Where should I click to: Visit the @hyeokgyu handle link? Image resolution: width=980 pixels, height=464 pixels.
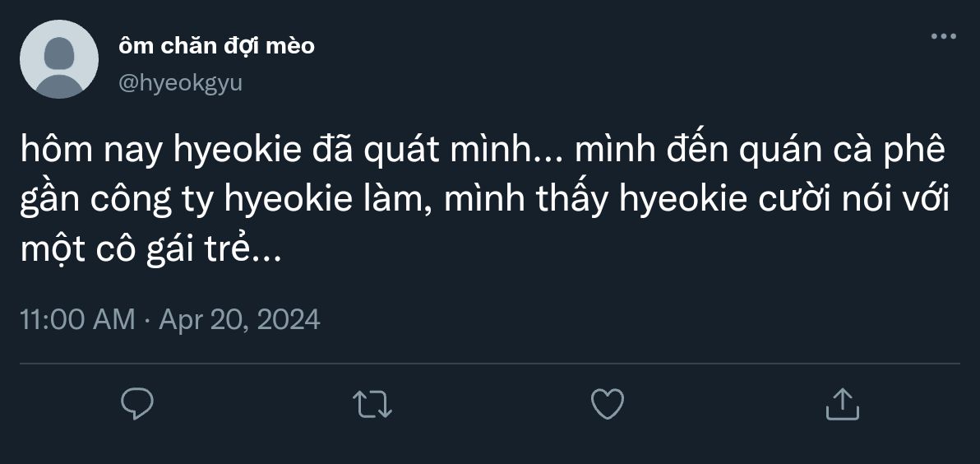tap(180, 82)
